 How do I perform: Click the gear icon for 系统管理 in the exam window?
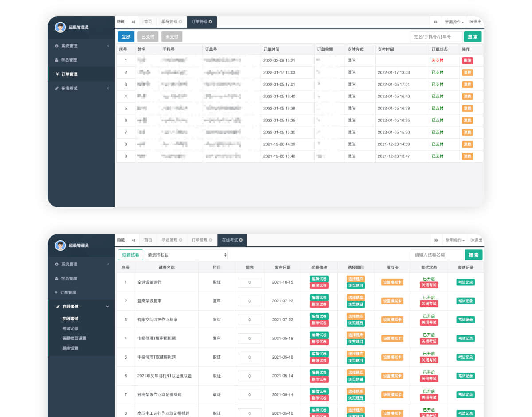click(x=57, y=264)
